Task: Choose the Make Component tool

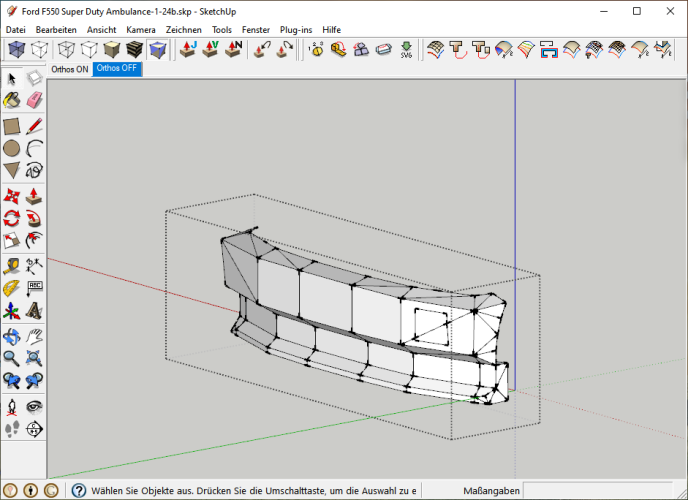Action: [x=34, y=79]
